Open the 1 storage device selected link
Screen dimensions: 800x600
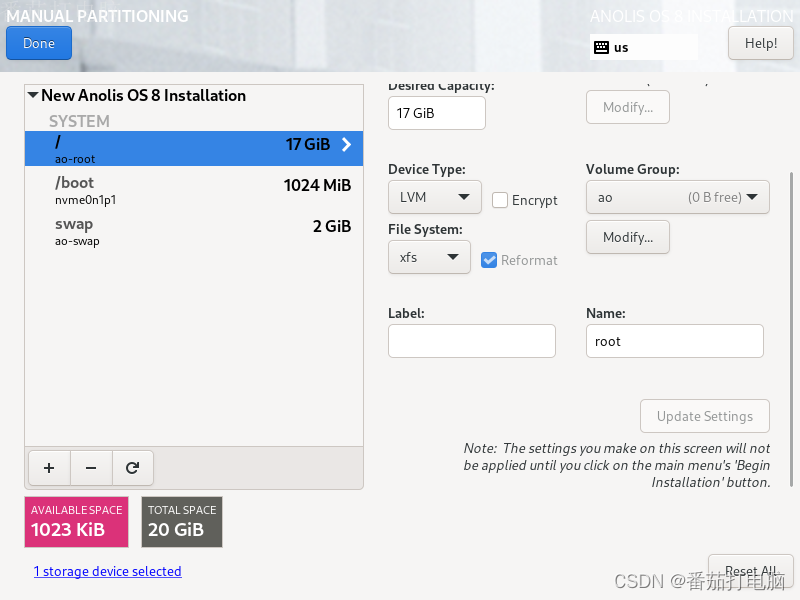click(108, 571)
